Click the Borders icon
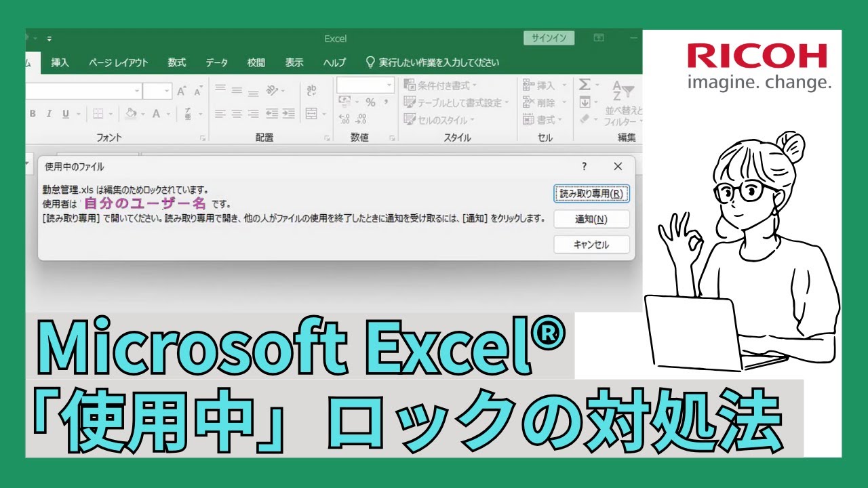868x488 pixels. click(98, 114)
